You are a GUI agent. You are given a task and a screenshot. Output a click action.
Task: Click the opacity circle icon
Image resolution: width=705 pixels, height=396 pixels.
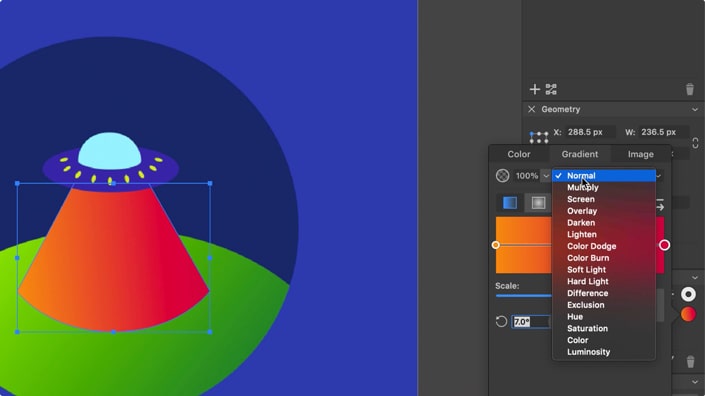[502, 176]
